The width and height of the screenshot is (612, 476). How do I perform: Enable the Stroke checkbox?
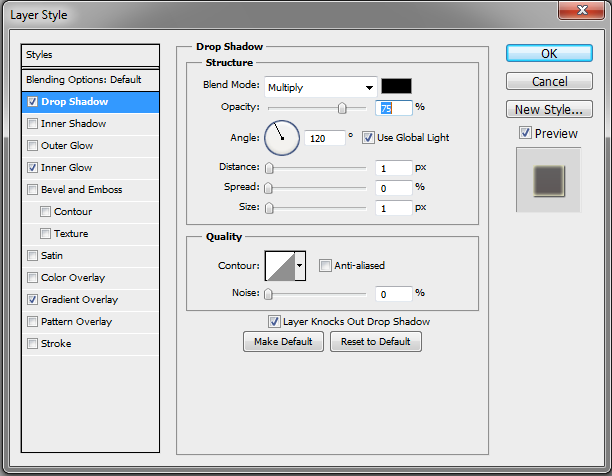coord(32,344)
